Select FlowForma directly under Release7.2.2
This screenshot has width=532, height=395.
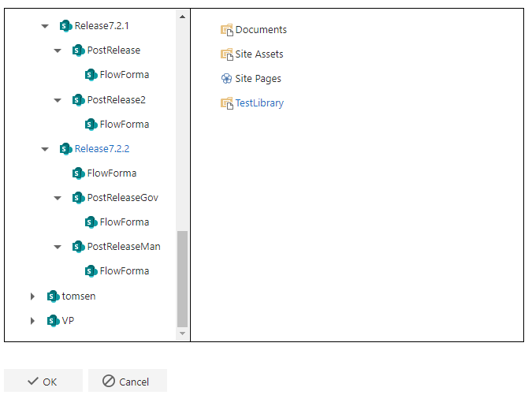112,173
